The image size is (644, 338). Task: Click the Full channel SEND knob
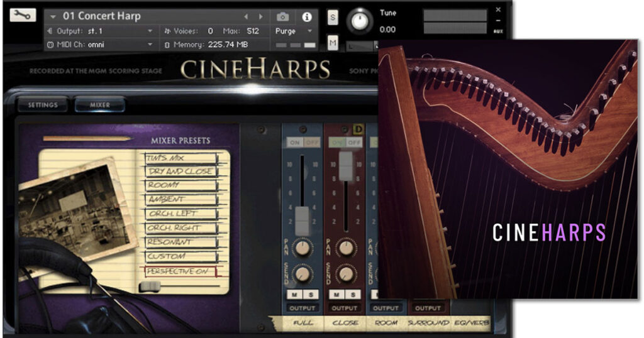point(303,274)
